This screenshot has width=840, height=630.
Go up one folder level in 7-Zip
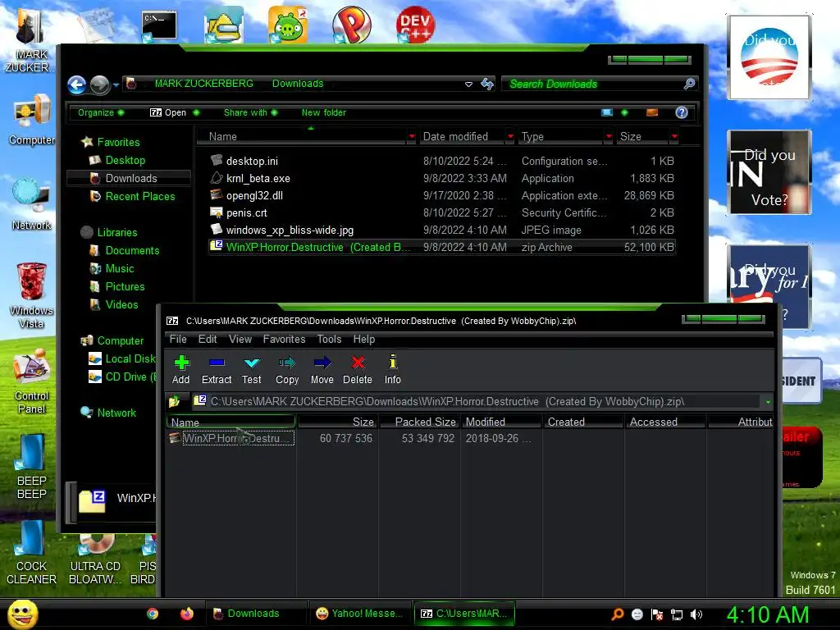(x=175, y=401)
